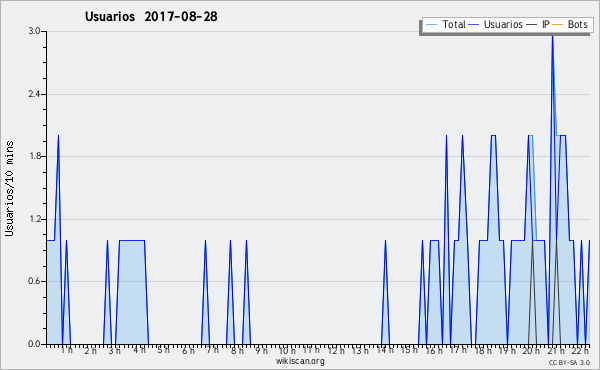This screenshot has height=370, width=600.
Task: Click the y-axis value 1.2
Action: coord(34,219)
